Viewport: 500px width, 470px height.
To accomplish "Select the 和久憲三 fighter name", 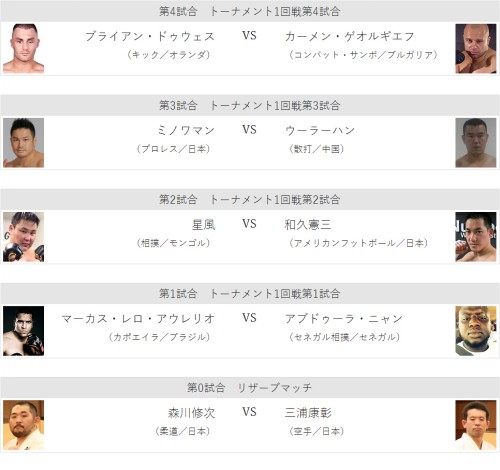I will click(x=308, y=224).
